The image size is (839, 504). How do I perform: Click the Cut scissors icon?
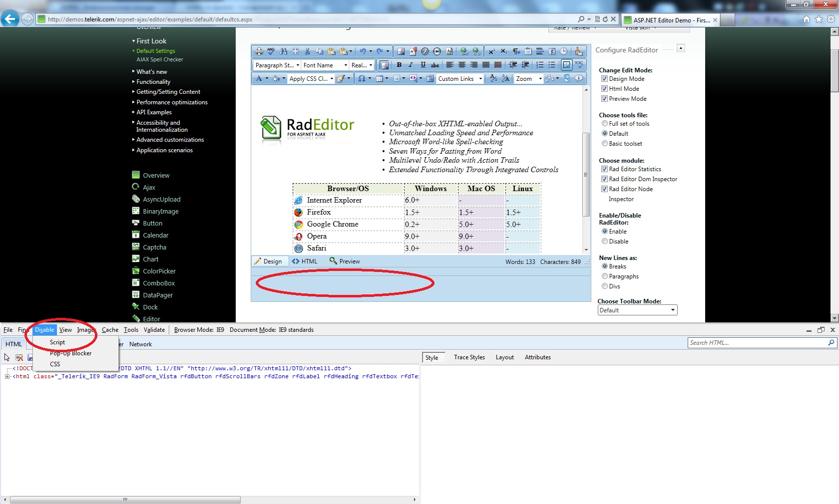coord(308,51)
